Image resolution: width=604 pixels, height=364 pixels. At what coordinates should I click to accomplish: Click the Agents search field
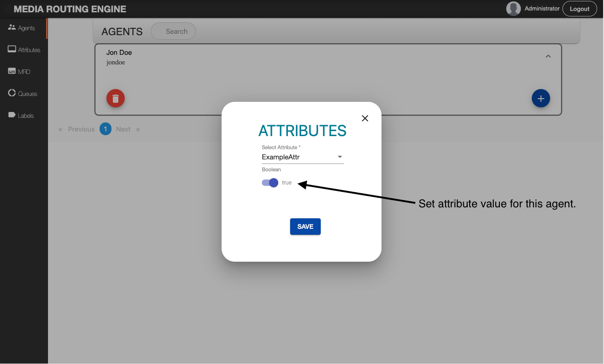pyautogui.click(x=176, y=32)
